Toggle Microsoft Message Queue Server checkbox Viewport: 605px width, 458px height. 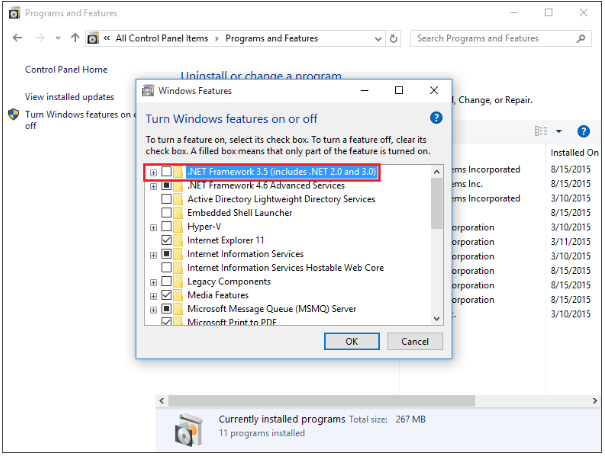tap(166, 309)
